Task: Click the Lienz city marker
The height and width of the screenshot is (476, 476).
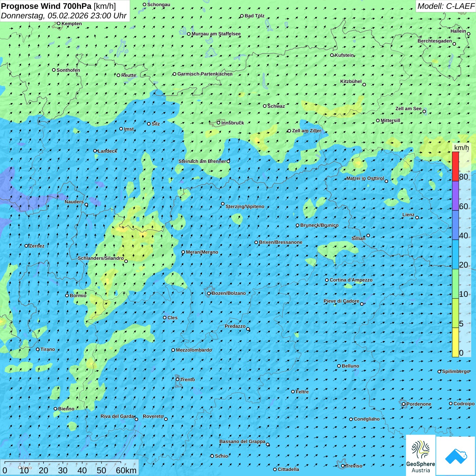Action: tap(417, 218)
